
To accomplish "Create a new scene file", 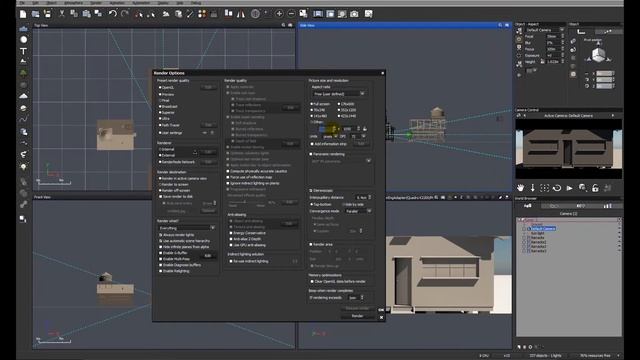I will (23, 14).
